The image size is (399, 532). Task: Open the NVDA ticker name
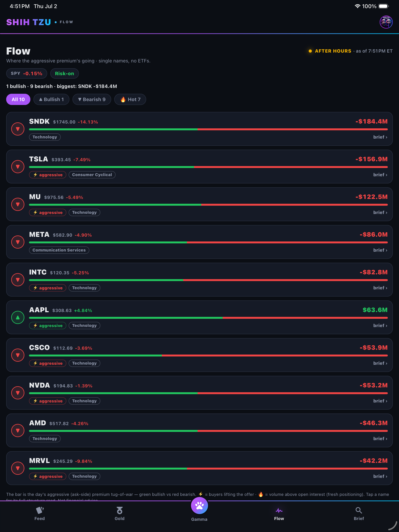[x=39, y=385]
